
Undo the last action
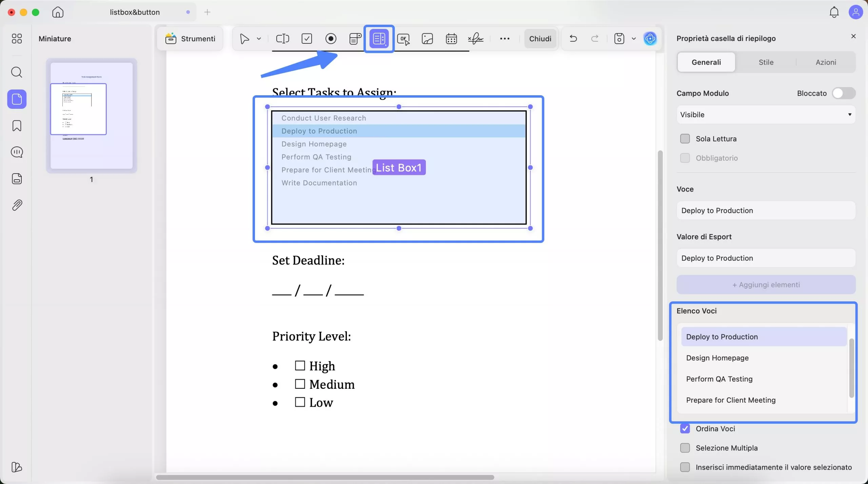click(573, 38)
